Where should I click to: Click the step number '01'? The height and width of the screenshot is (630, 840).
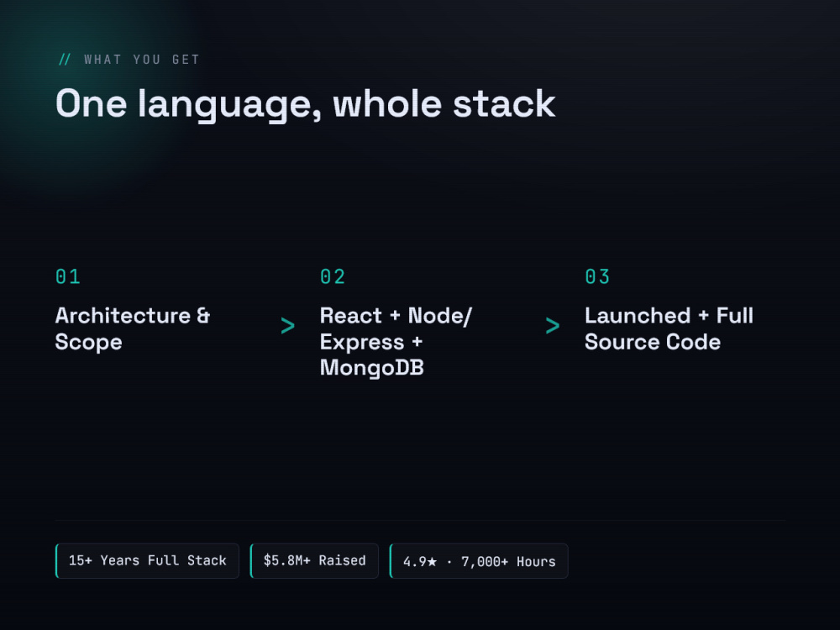68,277
